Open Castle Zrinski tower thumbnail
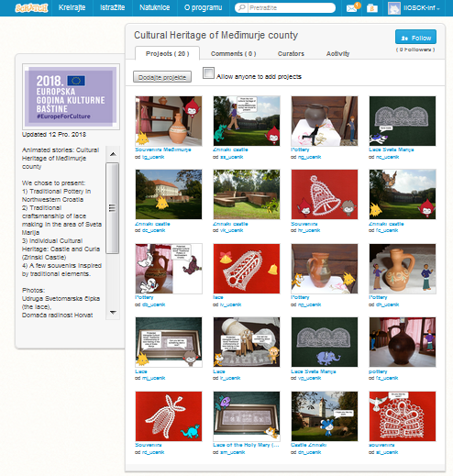 coord(325,416)
